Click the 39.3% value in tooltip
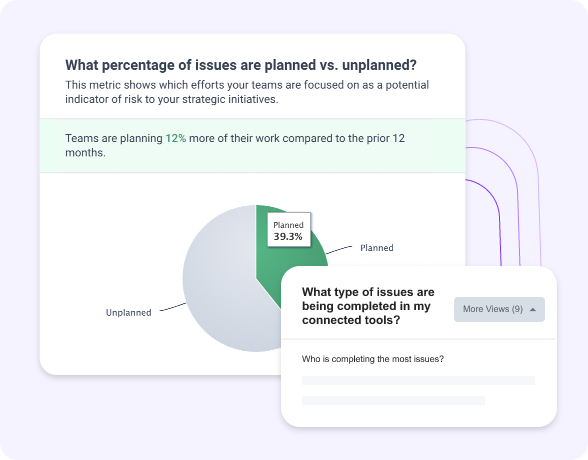The width and height of the screenshot is (588, 460). [x=288, y=237]
